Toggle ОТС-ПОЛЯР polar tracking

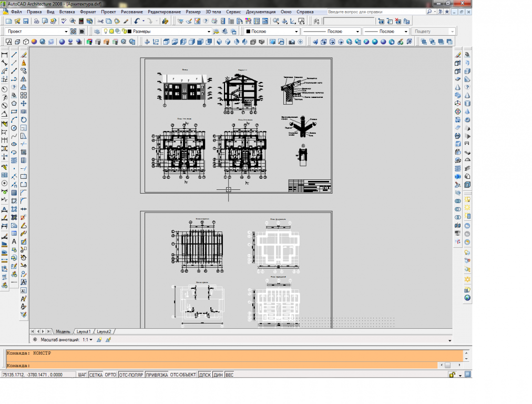click(131, 375)
